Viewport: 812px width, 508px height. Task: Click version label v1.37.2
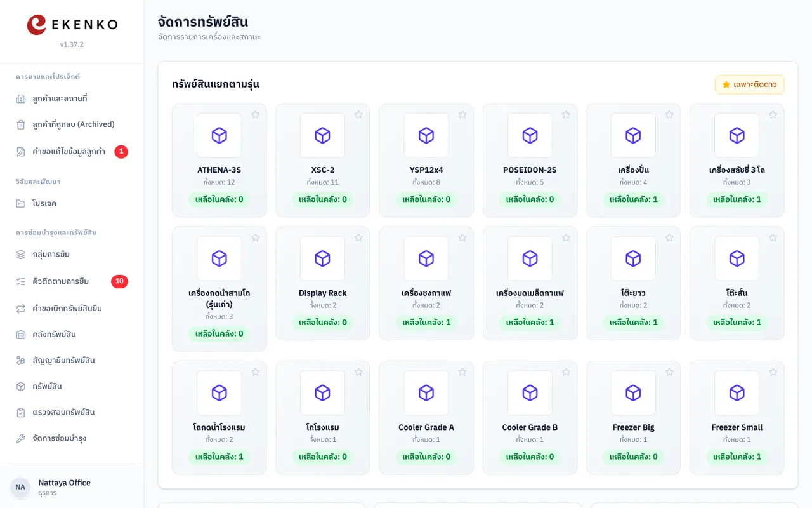[x=72, y=44]
